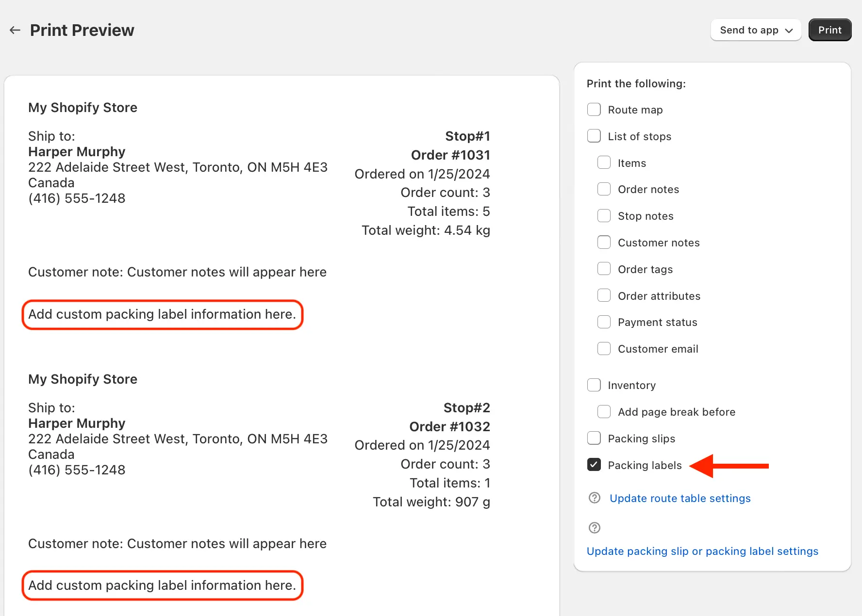Click the Print button

829,30
